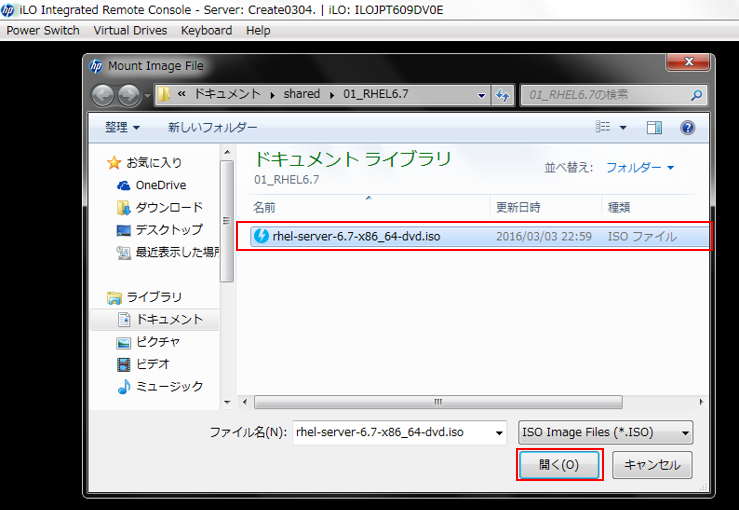Click the video film icon

(123, 364)
